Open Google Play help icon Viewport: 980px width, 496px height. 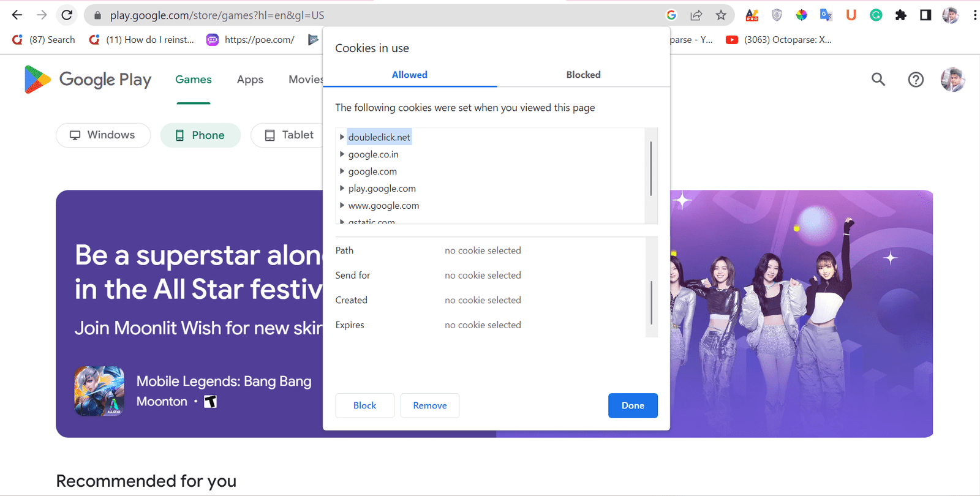(x=916, y=80)
